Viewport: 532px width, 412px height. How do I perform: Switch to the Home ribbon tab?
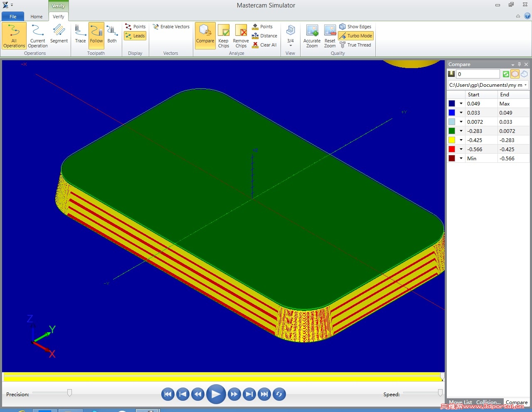click(x=37, y=17)
